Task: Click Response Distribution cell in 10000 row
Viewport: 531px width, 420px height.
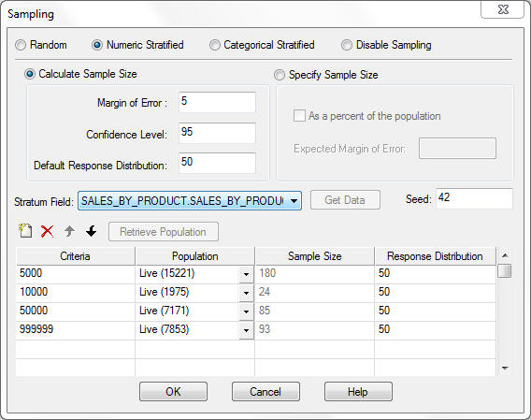Action: click(x=435, y=292)
